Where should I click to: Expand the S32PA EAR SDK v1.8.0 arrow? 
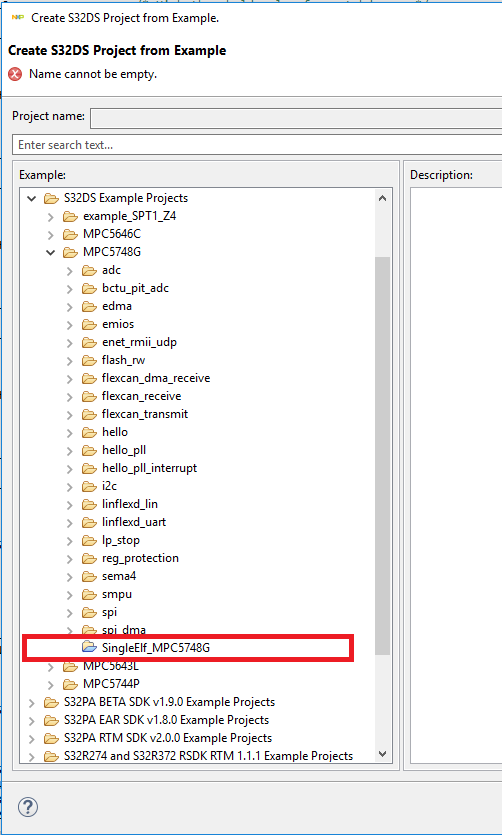[x=31, y=721]
